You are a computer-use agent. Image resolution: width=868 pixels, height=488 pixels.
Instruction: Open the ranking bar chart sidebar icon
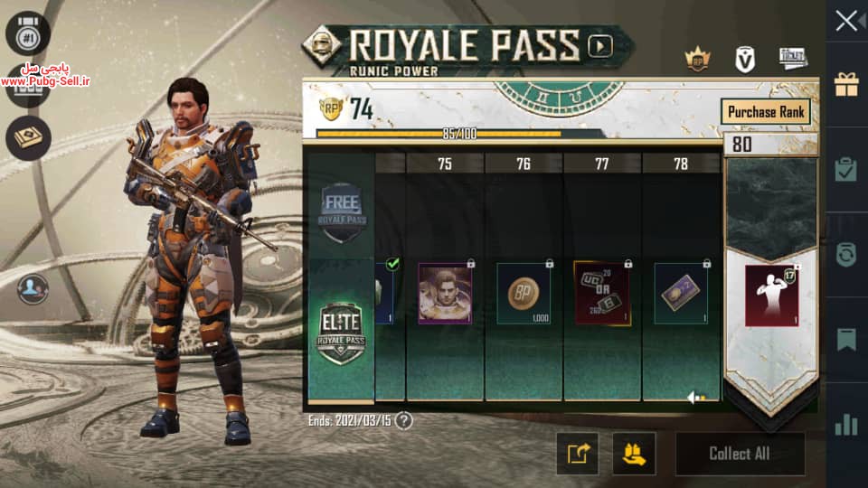pyautogui.click(x=846, y=425)
